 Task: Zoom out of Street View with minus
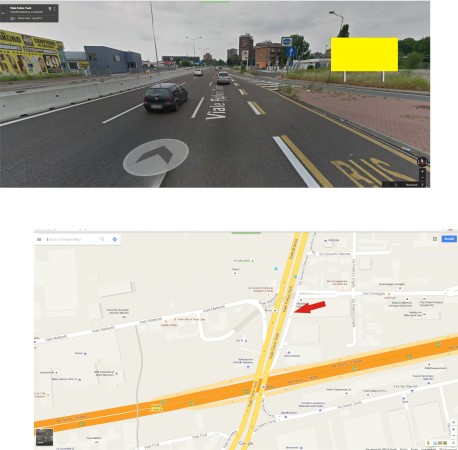(422, 178)
